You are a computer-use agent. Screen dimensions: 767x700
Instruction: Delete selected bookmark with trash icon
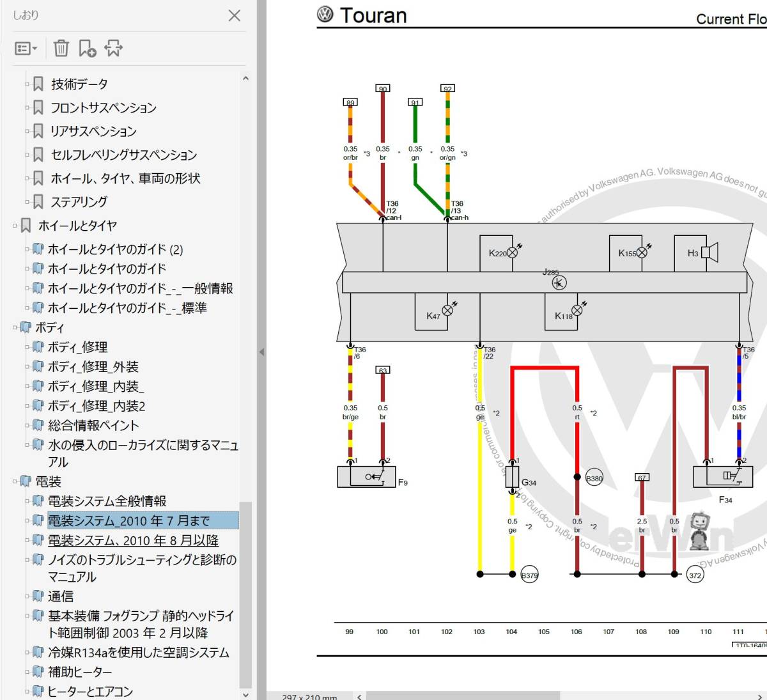pyautogui.click(x=61, y=48)
